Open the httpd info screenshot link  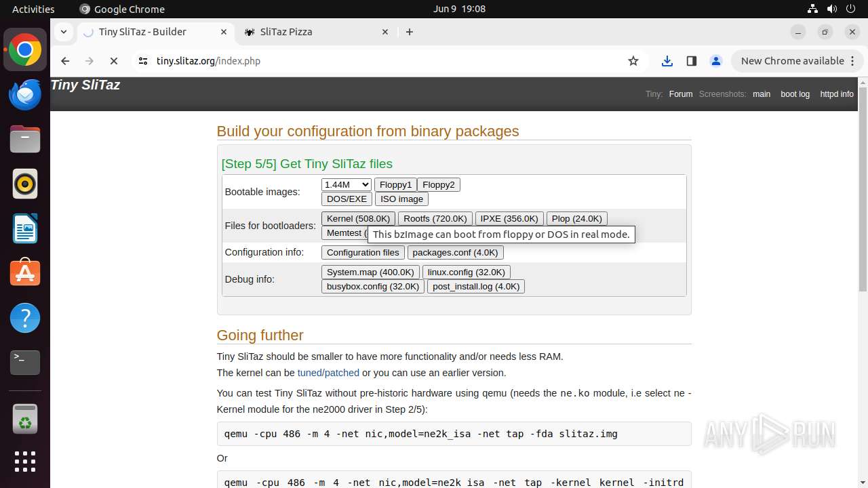[x=837, y=94]
